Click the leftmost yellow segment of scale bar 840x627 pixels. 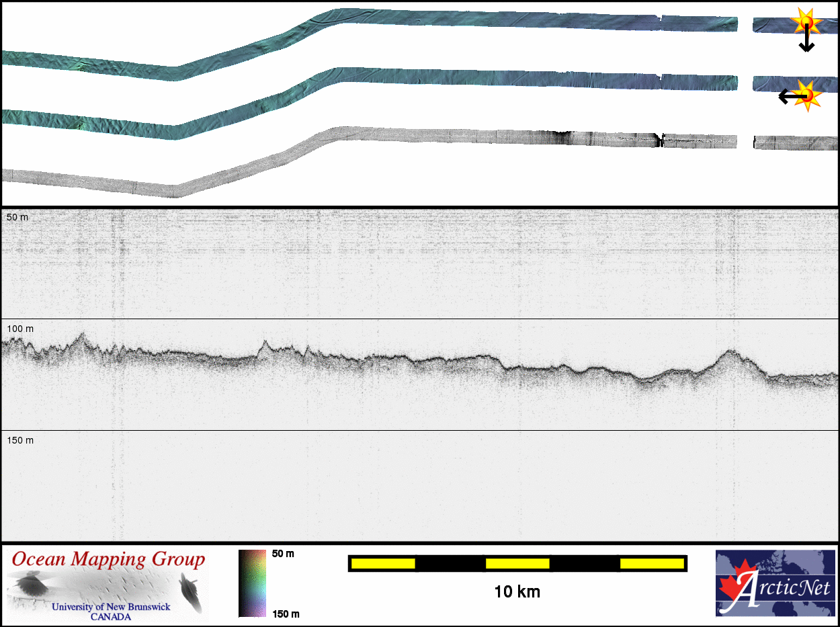click(383, 563)
